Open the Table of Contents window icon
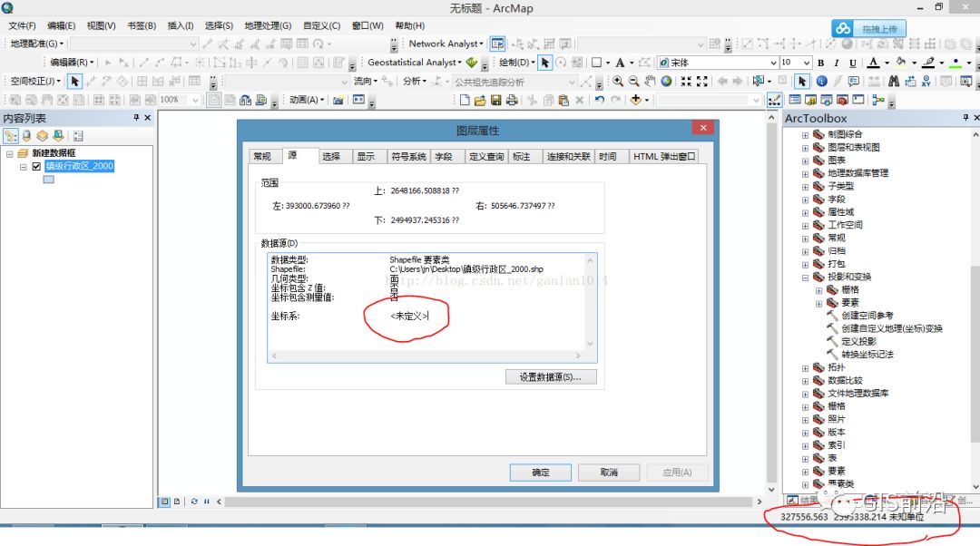 point(795,100)
